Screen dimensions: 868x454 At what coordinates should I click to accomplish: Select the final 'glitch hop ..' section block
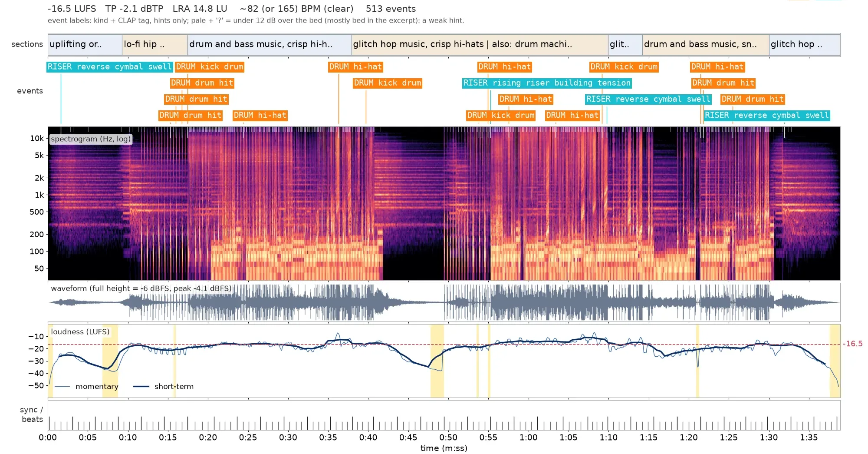pos(805,45)
